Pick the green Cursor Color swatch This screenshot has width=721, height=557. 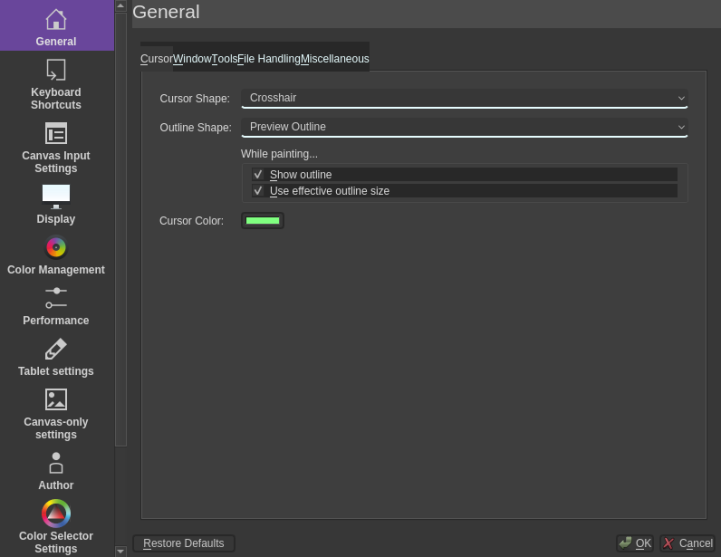click(x=262, y=221)
